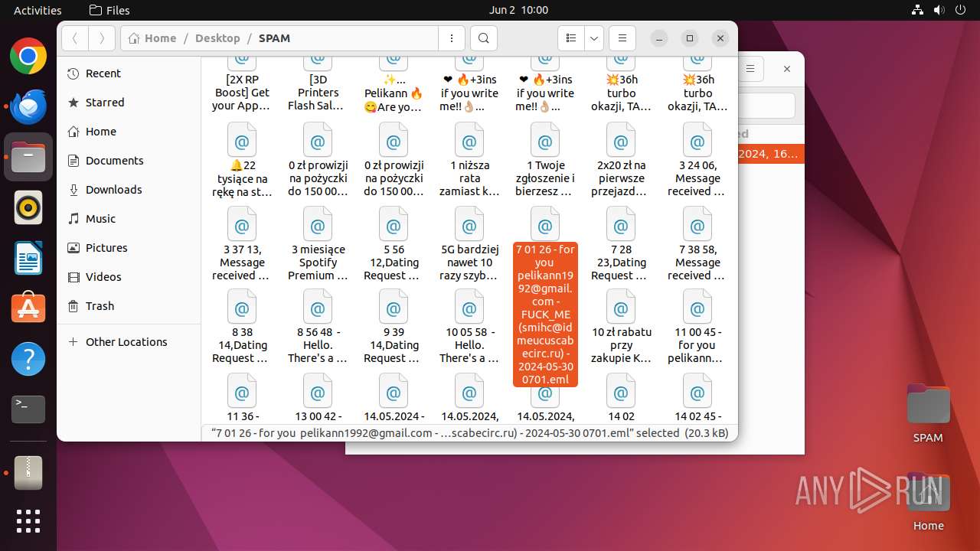The image size is (980, 551).
Task: Open the Help icon in dock
Action: [28, 359]
